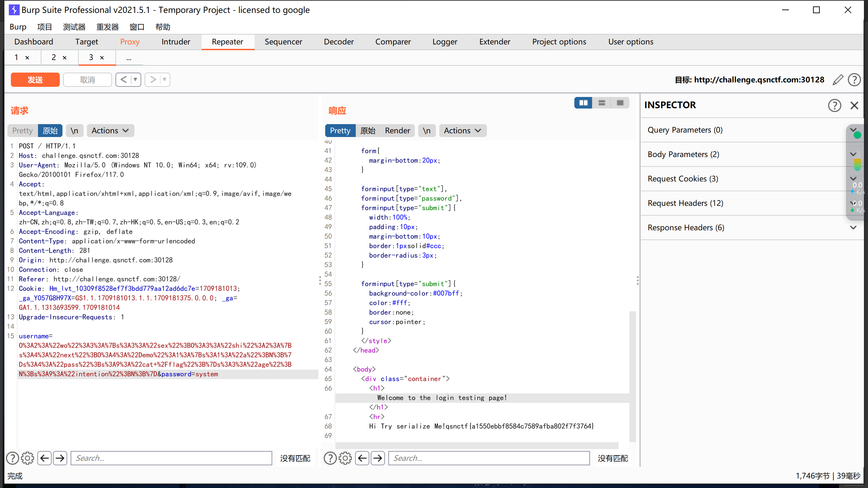Click the divider handle between request and response
Image resolution: width=868 pixels, height=488 pixels.
[320, 280]
